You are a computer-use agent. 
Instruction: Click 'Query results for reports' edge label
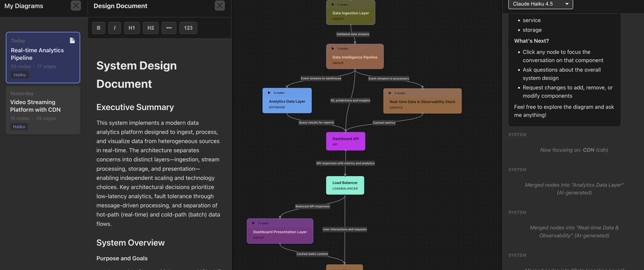pyautogui.click(x=316, y=123)
